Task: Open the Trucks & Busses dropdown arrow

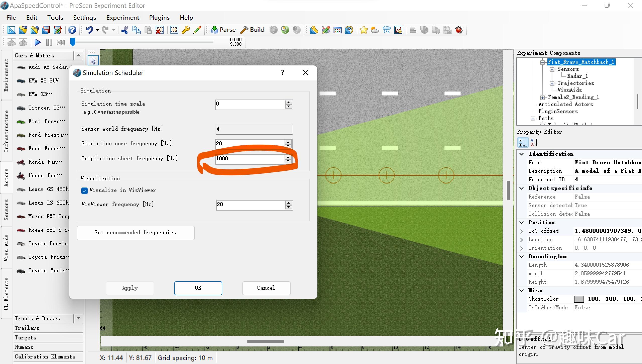Action: click(x=79, y=318)
